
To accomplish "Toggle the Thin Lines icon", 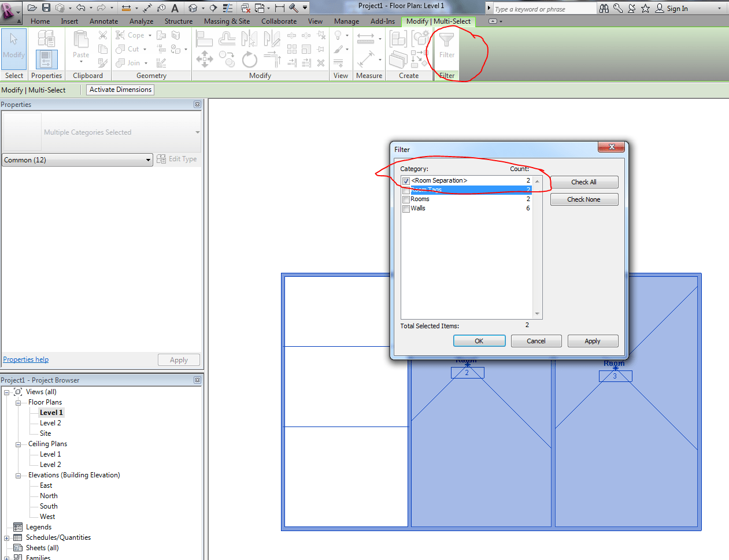I will 228,8.
